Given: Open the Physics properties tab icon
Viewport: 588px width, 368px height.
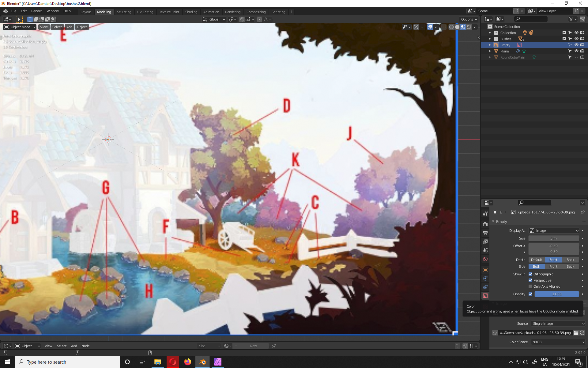Looking at the screenshot, I should (x=485, y=278).
